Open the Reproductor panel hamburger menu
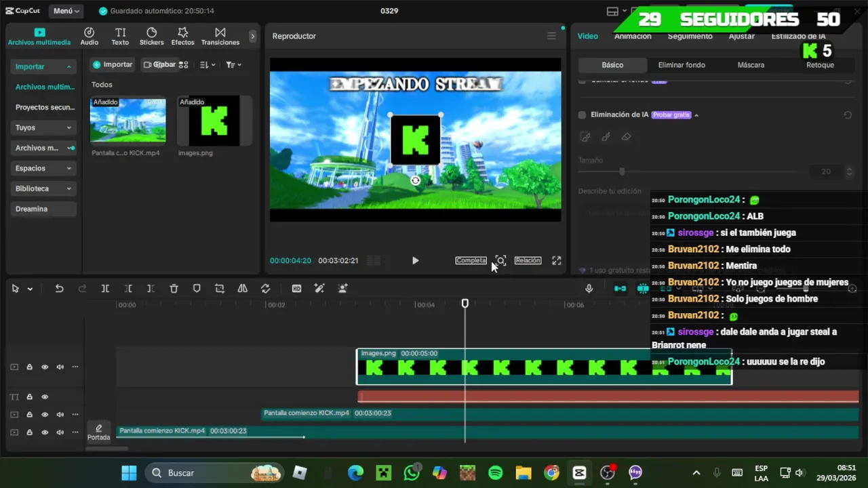The image size is (868, 488). tap(551, 36)
